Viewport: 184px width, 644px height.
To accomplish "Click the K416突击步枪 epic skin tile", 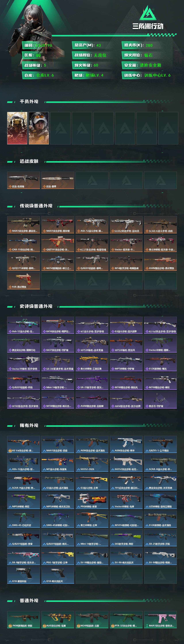I will (x=58, y=325).
